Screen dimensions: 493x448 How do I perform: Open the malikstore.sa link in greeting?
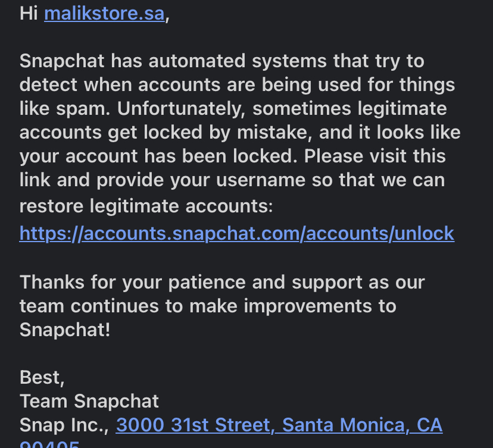(104, 14)
